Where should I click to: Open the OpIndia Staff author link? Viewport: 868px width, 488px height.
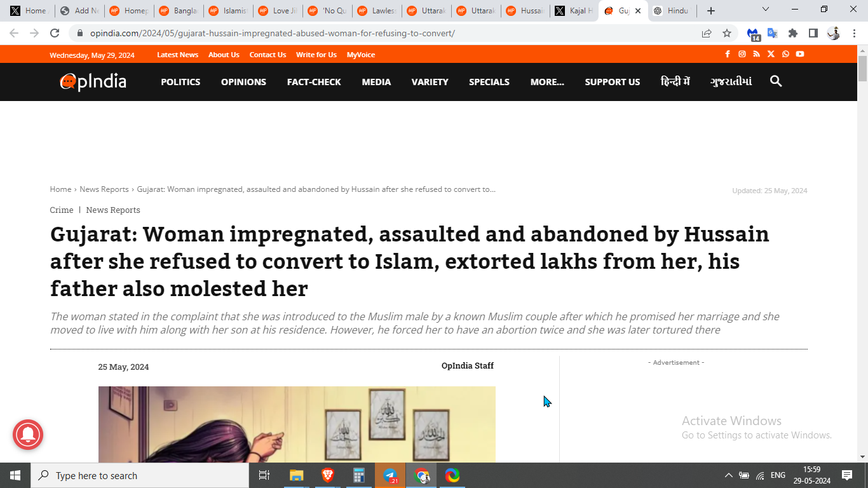click(x=468, y=365)
